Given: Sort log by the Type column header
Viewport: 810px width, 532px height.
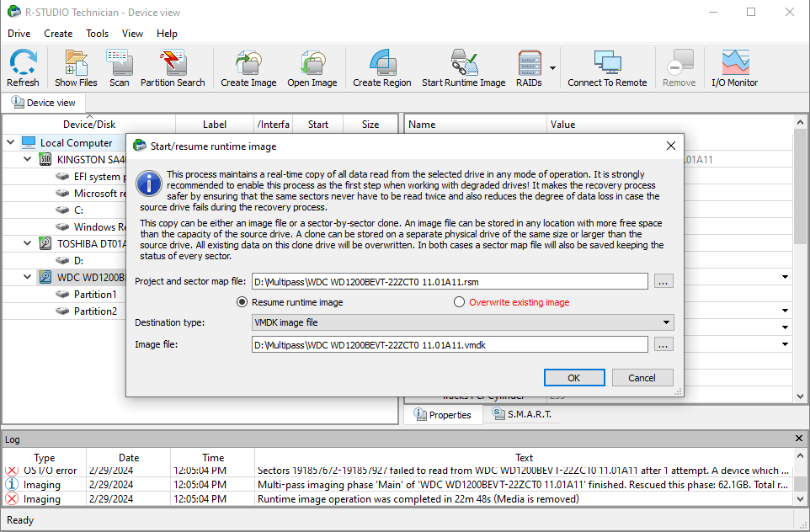Looking at the screenshot, I should pos(45,458).
